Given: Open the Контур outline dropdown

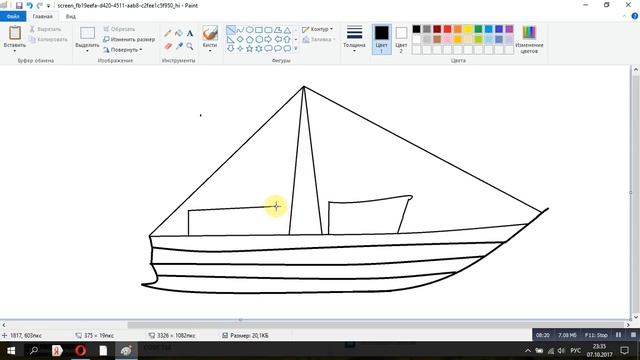Looking at the screenshot, I should 318,29.
